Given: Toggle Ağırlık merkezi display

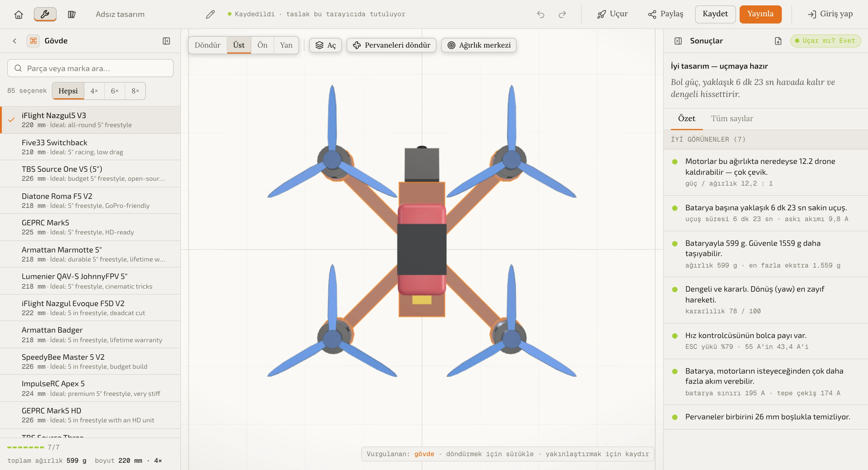Looking at the screenshot, I should (x=479, y=45).
